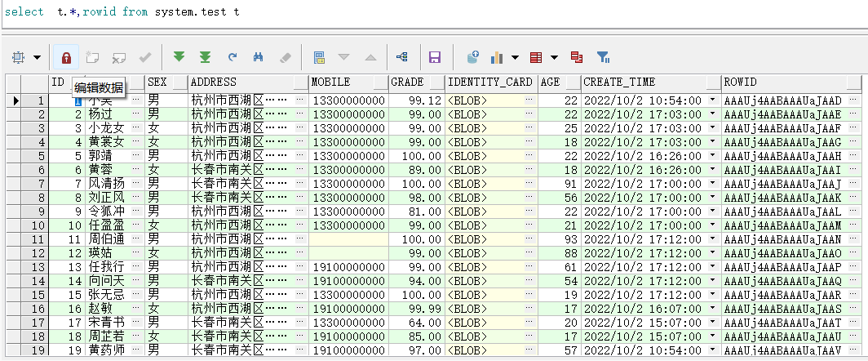Viewport: 868px width, 361px height.
Task: Open CREATE_TIME date dropdown in row 1
Action: point(713,100)
